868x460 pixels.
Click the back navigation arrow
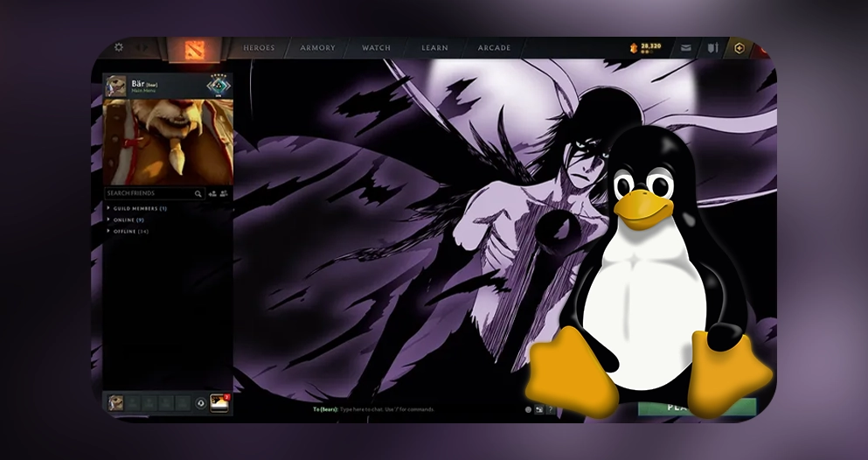(139, 47)
